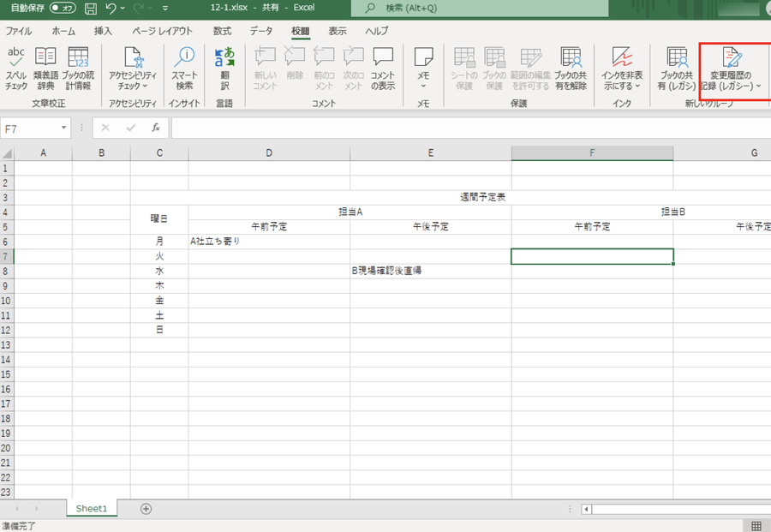Expand the Track Changes (変更履歴の記録) dropdown
The image size is (771, 532).
731,86
